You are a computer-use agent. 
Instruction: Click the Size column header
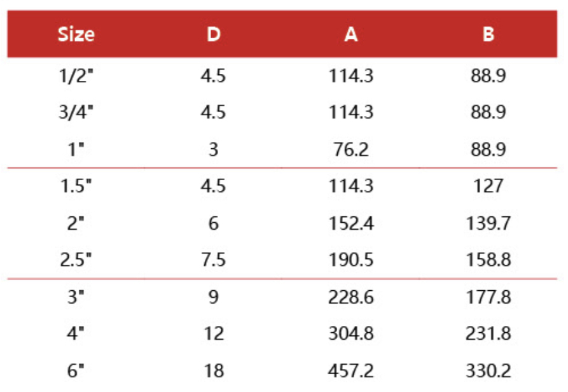coord(76,34)
